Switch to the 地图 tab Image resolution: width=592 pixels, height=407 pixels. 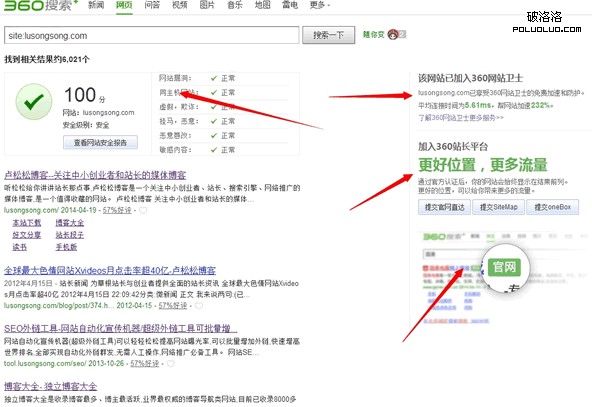262,5
